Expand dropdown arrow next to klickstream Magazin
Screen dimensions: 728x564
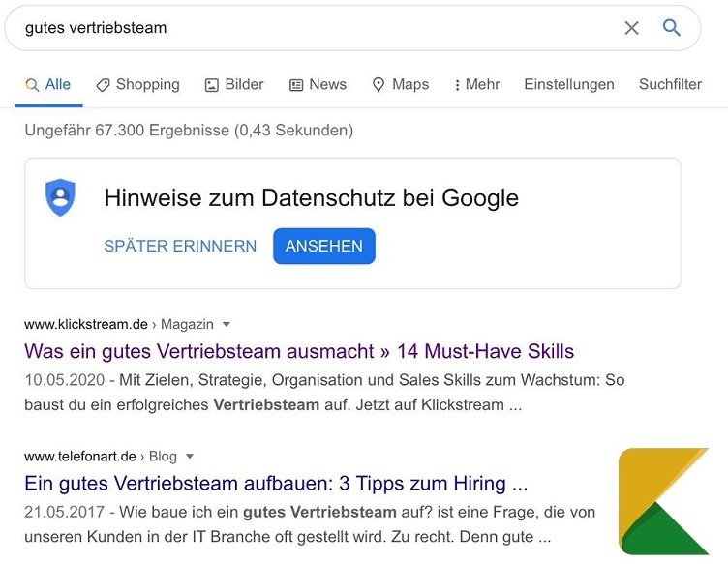click(x=227, y=324)
